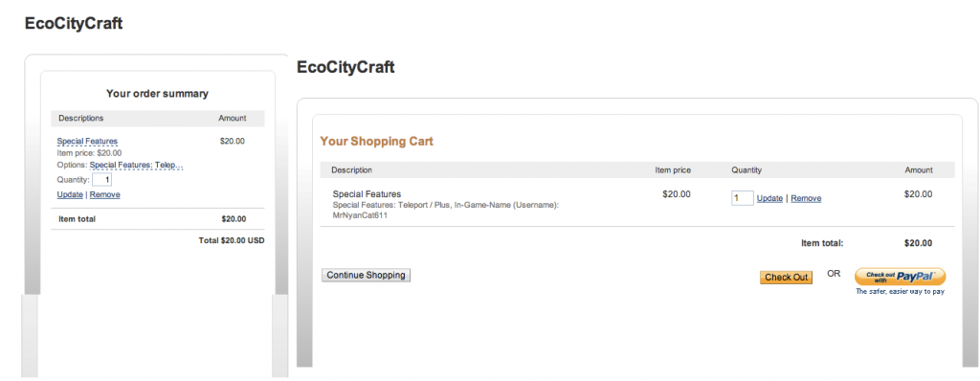
Task: Open the truncated Special Features: Telep… options link
Action: pyautogui.click(x=136, y=166)
